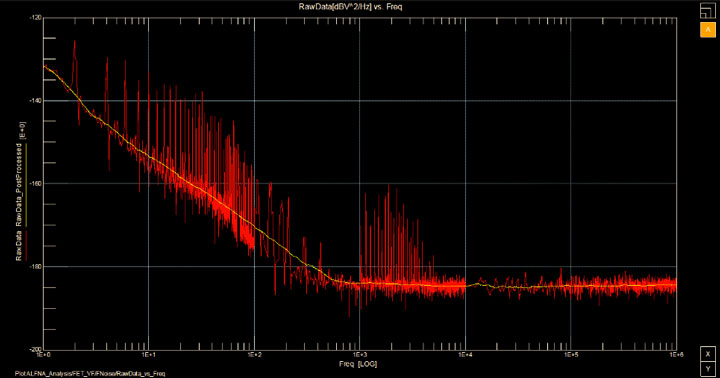Click the plot path text at bottom left
Viewport: 720px width, 378px height.
[90, 374]
